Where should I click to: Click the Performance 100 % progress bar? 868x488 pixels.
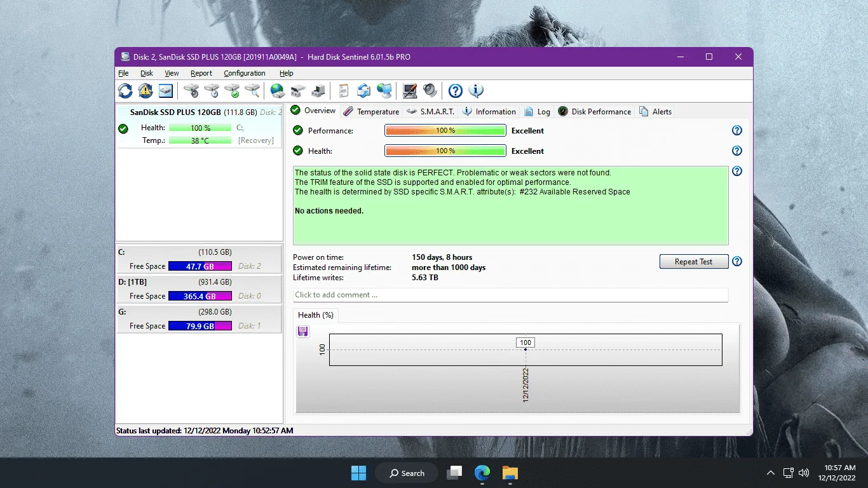pyautogui.click(x=445, y=130)
